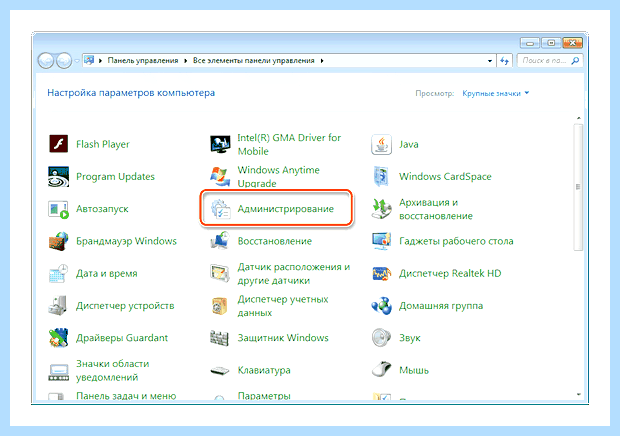Open Драйверы Guardant icon
Screen dimensions: 620x436
point(59,338)
